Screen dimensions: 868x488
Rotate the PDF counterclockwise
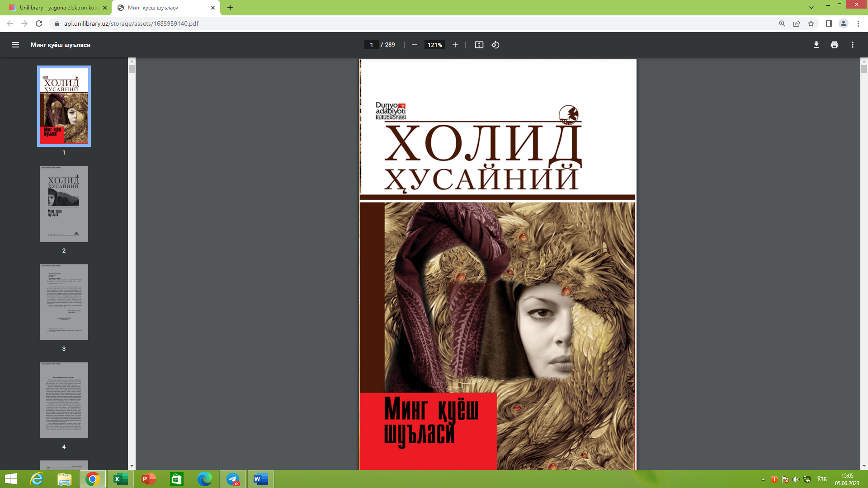[x=495, y=45]
